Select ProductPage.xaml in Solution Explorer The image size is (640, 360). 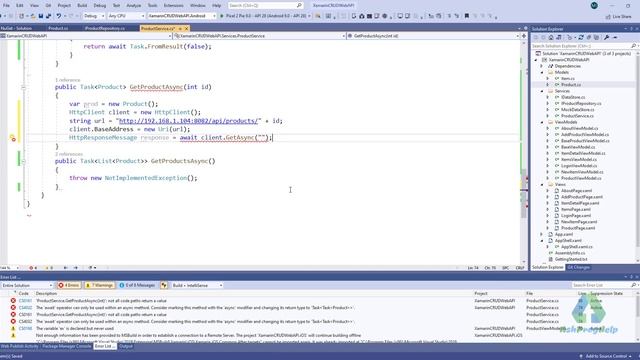pyautogui.click(x=578, y=228)
